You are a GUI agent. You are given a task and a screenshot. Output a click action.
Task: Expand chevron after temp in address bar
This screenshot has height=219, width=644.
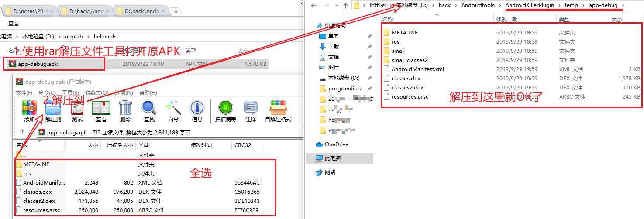[583, 5]
